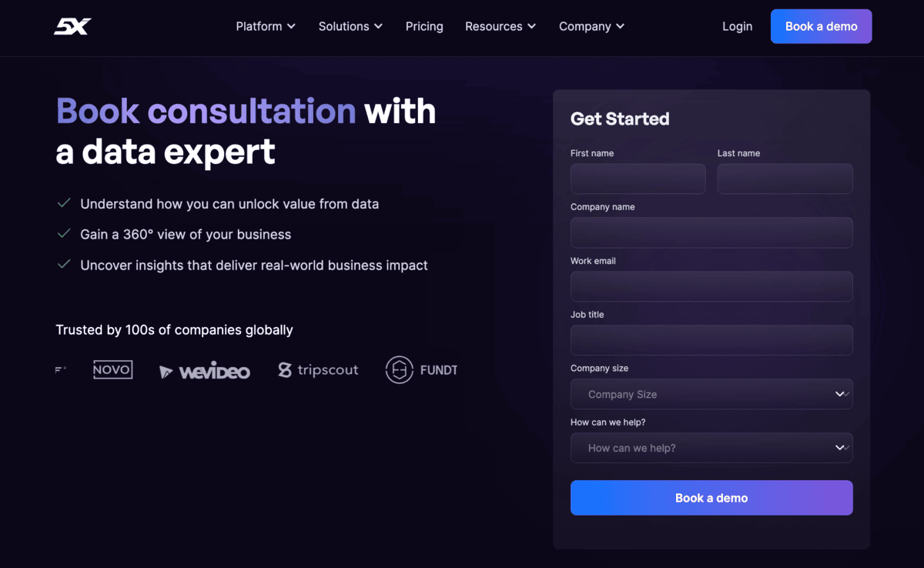Click the checkmark next to '360° view' bullet
The width and height of the screenshot is (924, 568).
(x=65, y=233)
